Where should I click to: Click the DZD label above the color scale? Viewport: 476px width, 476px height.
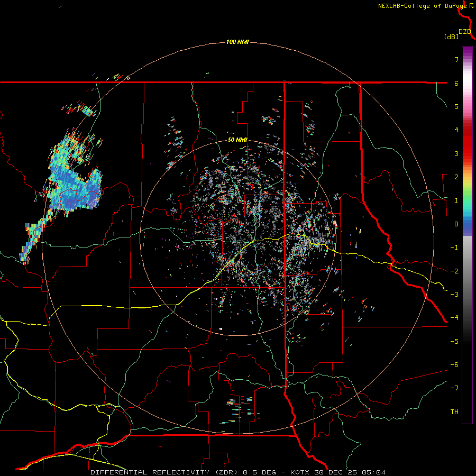(465, 32)
